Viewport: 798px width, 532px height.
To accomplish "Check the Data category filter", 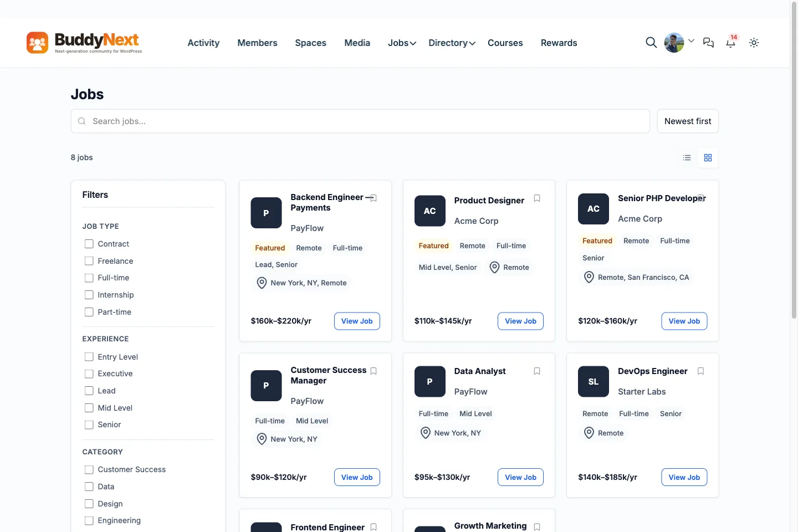I will (89, 487).
